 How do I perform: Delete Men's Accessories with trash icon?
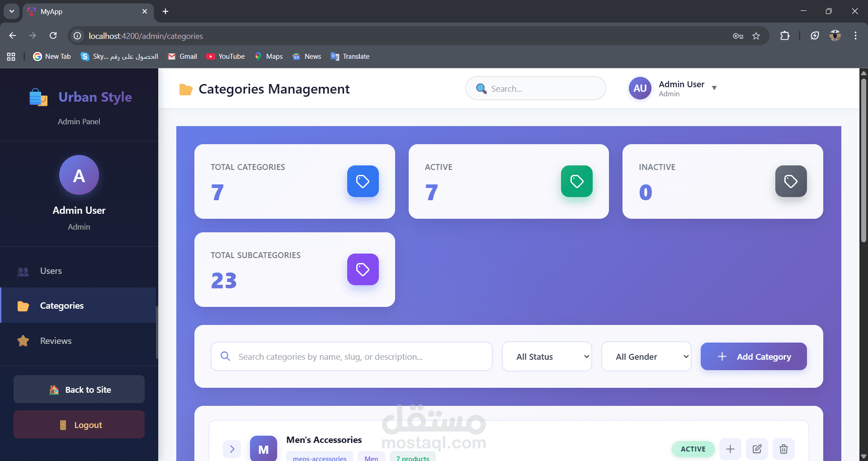click(784, 449)
